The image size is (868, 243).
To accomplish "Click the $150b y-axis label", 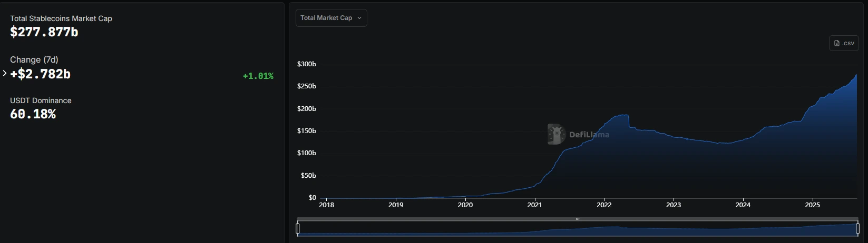I will coord(307,131).
